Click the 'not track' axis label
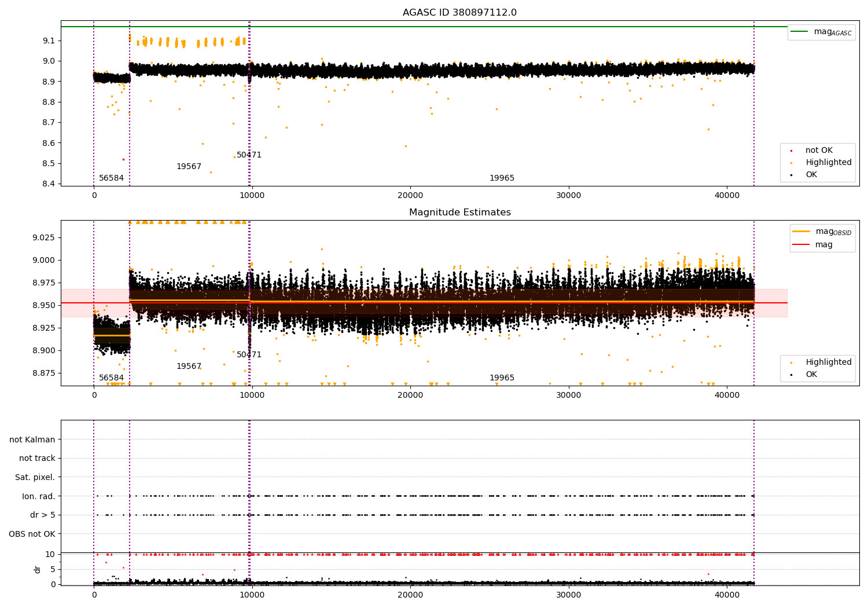Image resolution: width=868 pixels, height=608 pixels. click(37, 459)
